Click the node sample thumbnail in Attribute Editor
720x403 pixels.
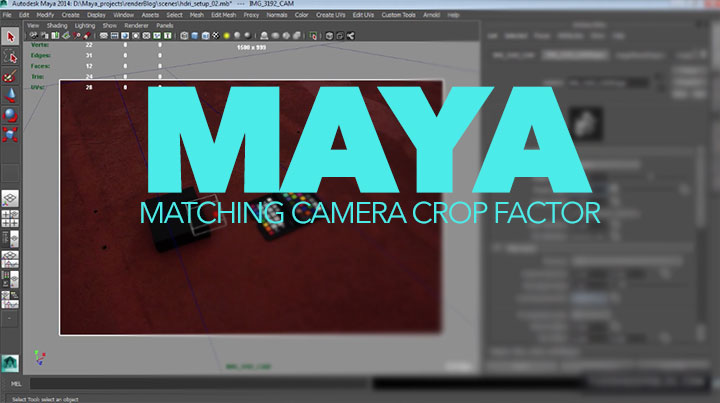pyautogui.click(x=586, y=123)
